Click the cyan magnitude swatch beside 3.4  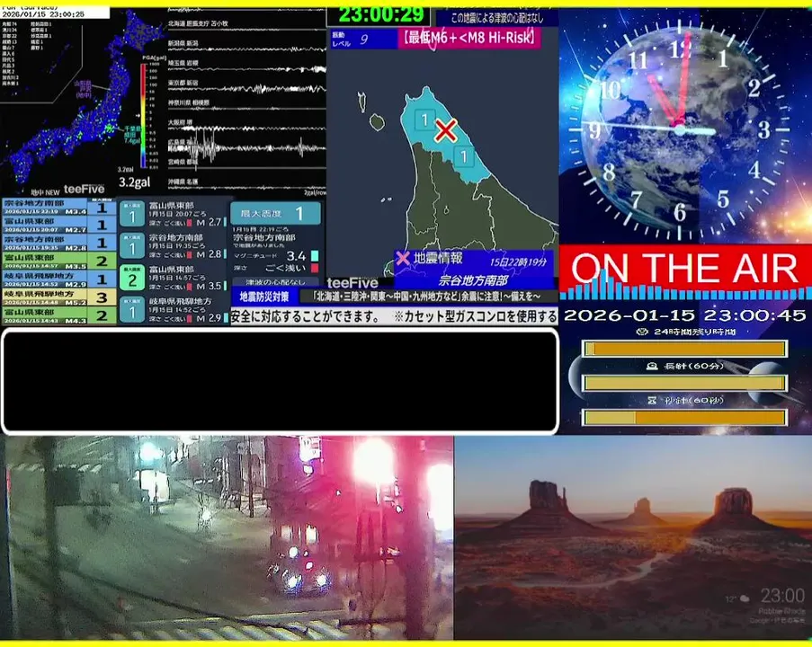click(315, 256)
